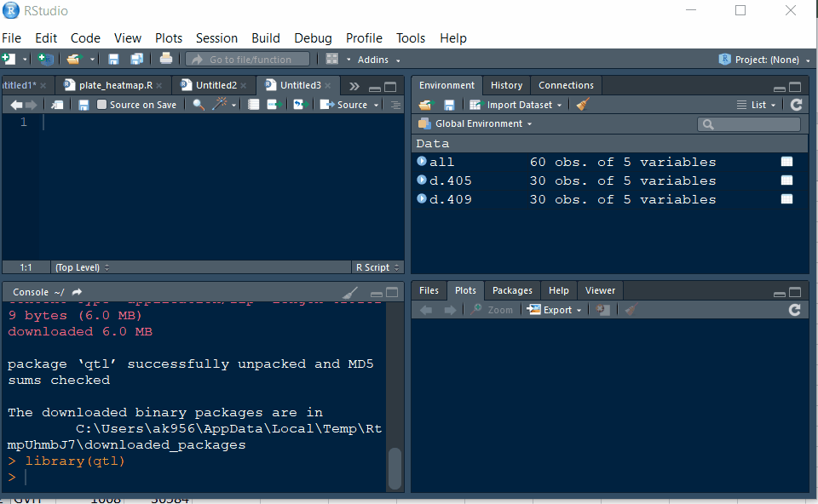This screenshot has height=504, width=818.
Task: Switch to the Files tab
Action: coord(429,290)
